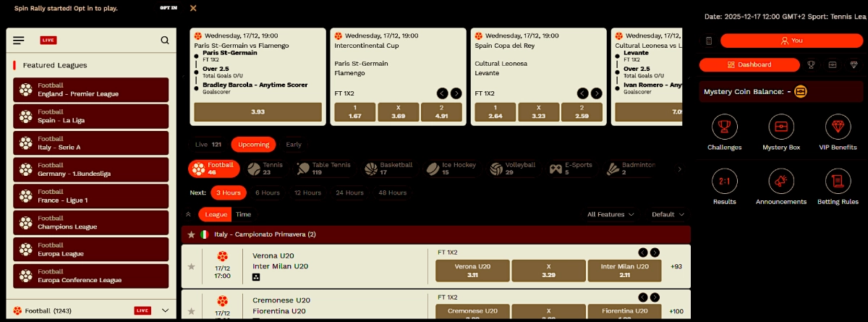
Task: Open Italy - Serie A featured league
Action: (90, 143)
